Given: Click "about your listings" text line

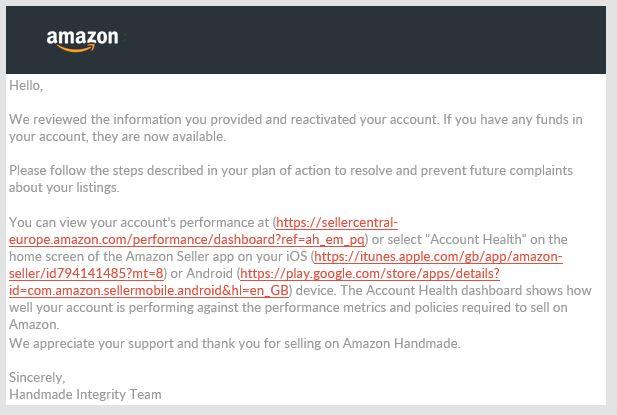Looking at the screenshot, I should pos(64,188).
